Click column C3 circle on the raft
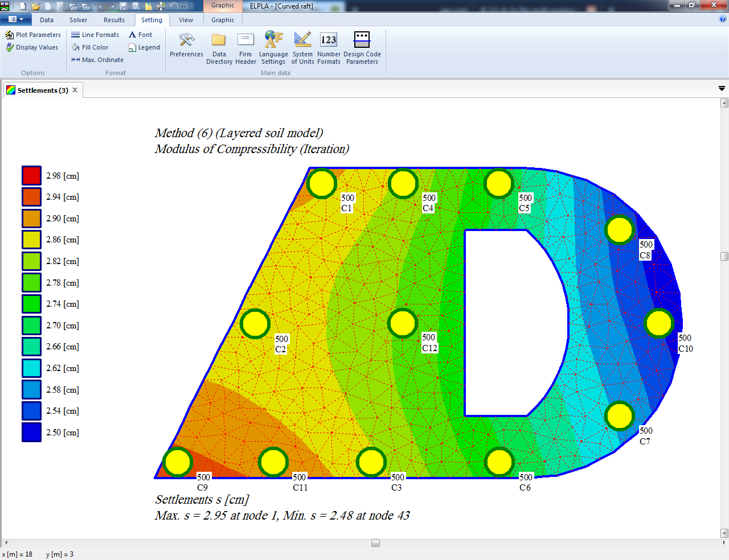 pos(371,462)
